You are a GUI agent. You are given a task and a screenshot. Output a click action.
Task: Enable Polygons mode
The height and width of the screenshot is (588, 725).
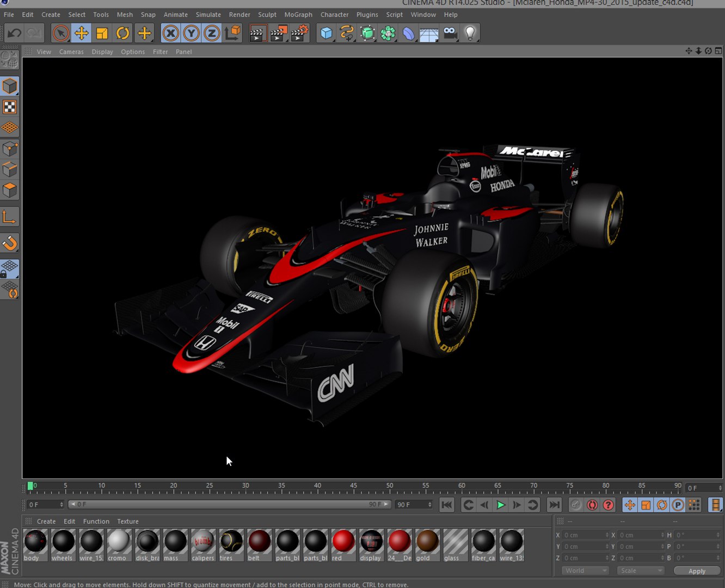10,190
